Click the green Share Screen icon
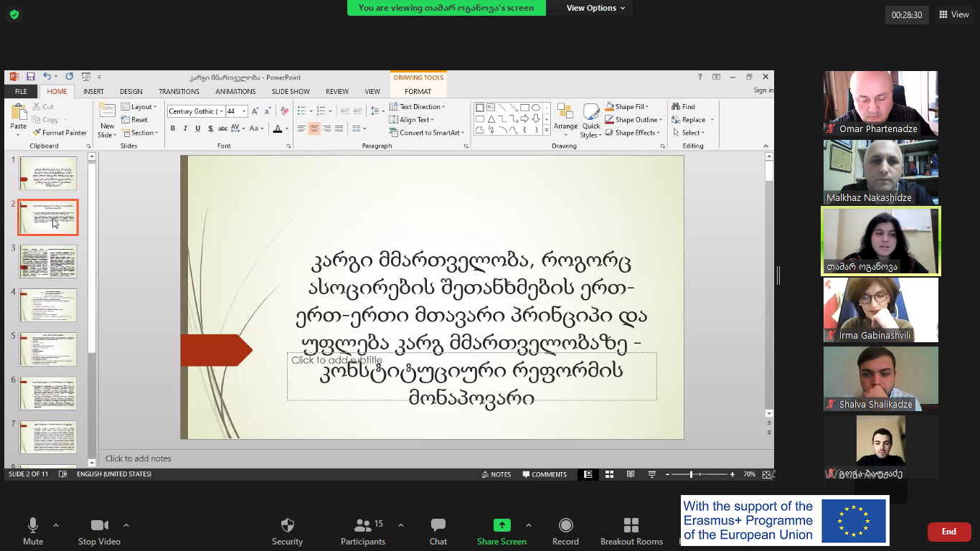The width and height of the screenshot is (980, 551). point(501,525)
